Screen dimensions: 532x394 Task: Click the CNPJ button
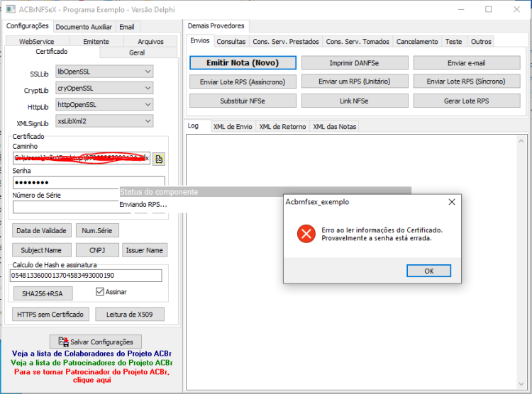tap(97, 250)
